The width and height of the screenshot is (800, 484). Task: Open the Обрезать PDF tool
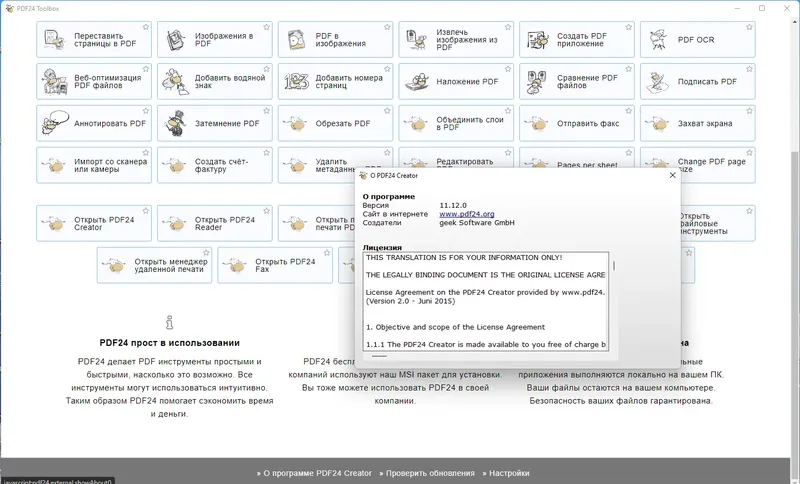tap(335, 123)
